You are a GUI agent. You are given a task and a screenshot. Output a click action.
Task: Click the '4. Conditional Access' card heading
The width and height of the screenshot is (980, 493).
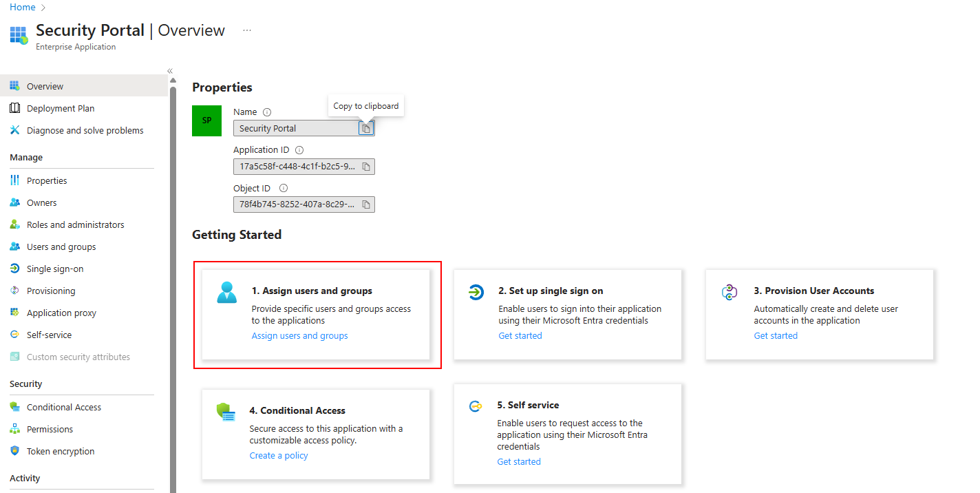pyautogui.click(x=297, y=410)
